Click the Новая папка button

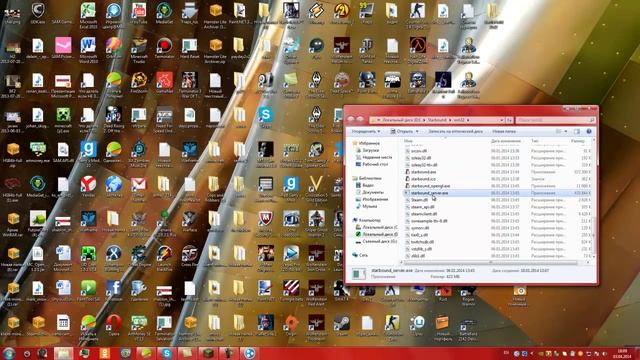coord(504,131)
